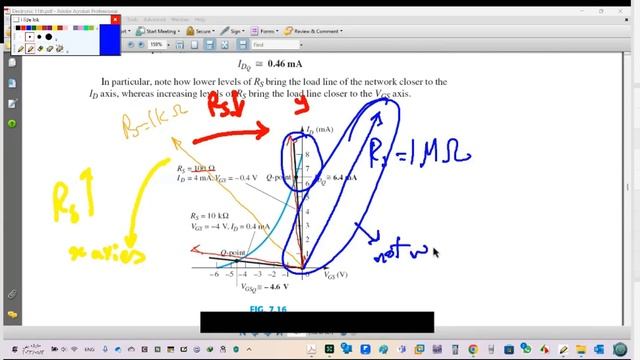
Task: Select the second eraser tool in ink palette
Action: tap(50, 49)
